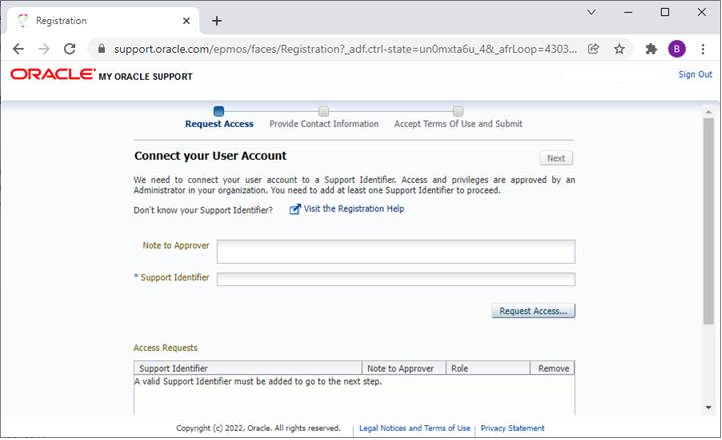The height and width of the screenshot is (440, 722).
Task: Click the Request Access... button
Action: [533, 311]
